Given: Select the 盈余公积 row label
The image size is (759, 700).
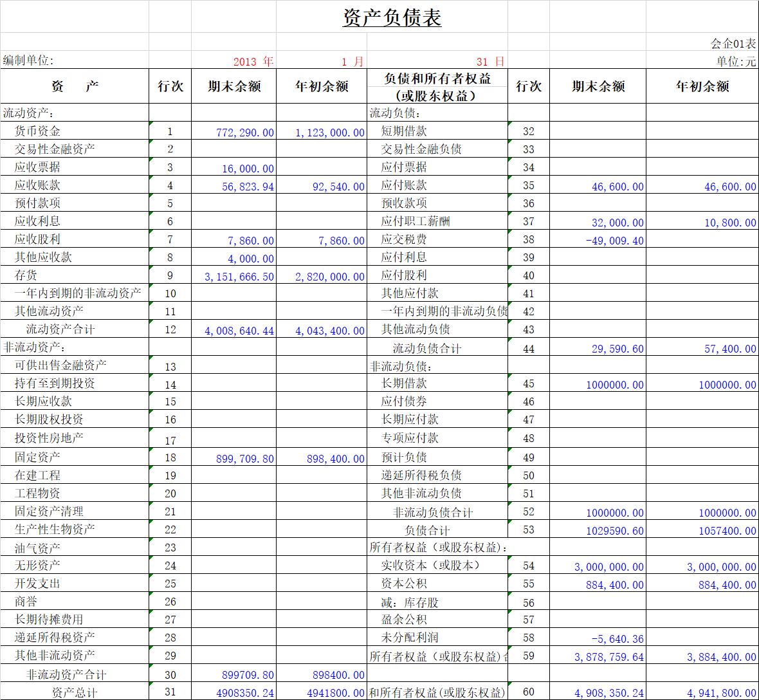Looking at the screenshot, I should coord(404,619).
